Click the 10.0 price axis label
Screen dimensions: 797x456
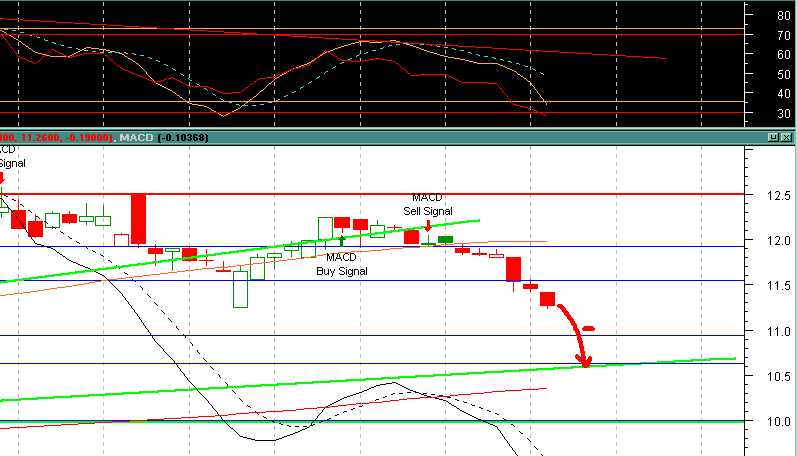tap(779, 422)
